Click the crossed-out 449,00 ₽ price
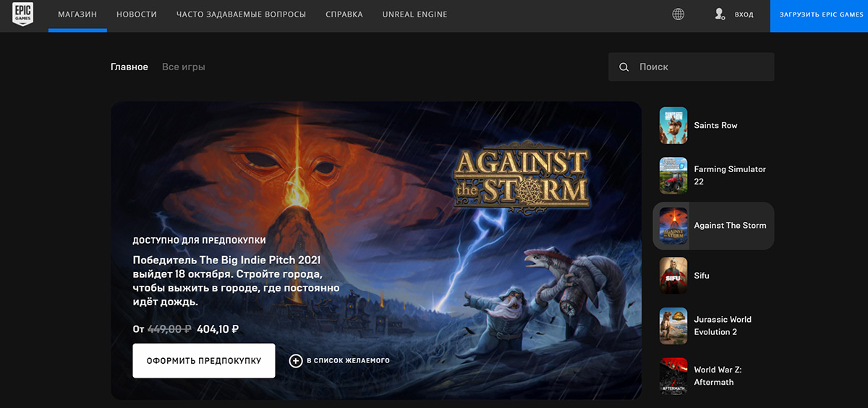The image size is (868, 408). click(169, 329)
